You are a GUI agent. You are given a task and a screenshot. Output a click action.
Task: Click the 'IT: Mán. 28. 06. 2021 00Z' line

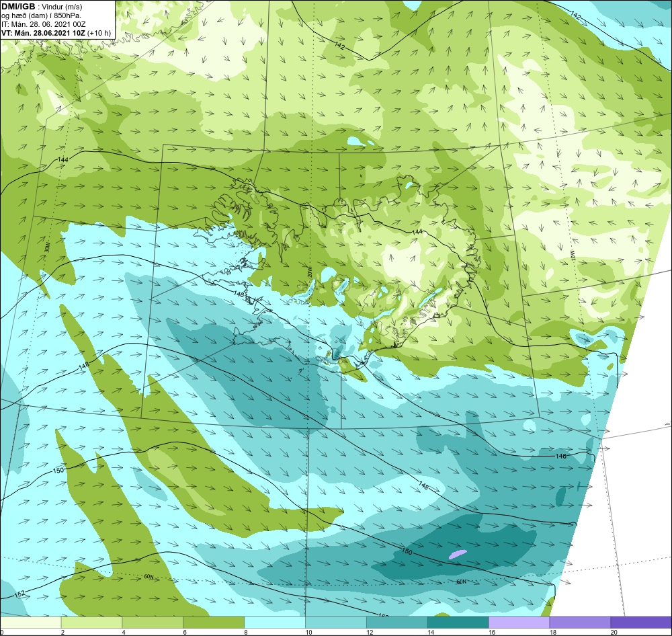[x=43, y=24]
